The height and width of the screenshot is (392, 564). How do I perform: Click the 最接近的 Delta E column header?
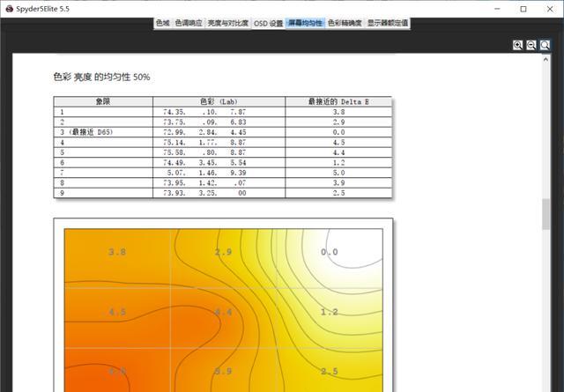(338, 102)
